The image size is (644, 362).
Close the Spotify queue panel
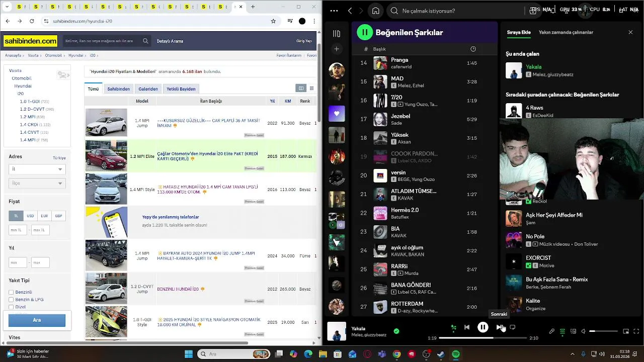pos(630,32)
